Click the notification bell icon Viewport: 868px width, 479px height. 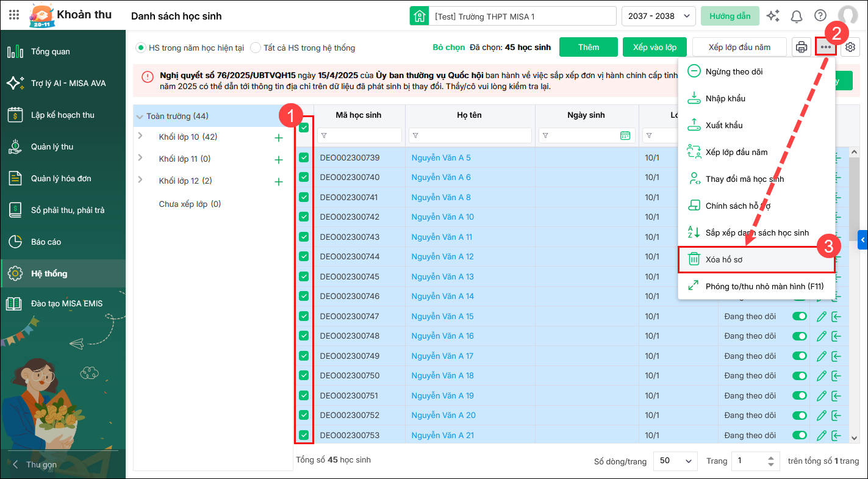coord(797,16)
